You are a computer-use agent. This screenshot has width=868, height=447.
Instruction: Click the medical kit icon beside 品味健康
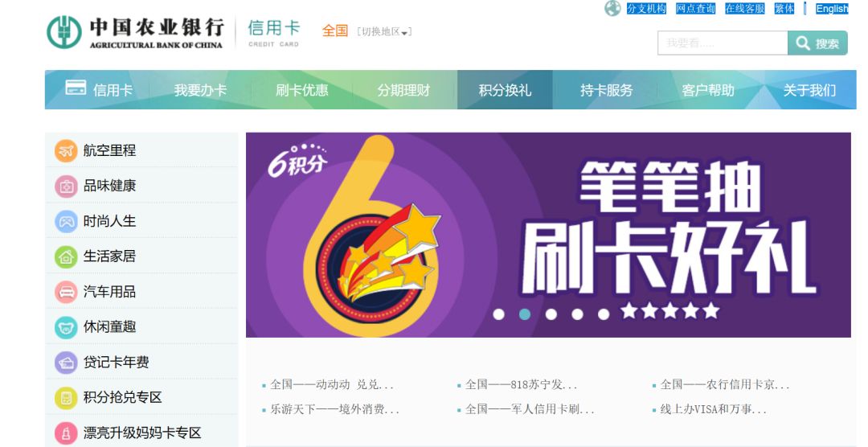pos(66,186)
